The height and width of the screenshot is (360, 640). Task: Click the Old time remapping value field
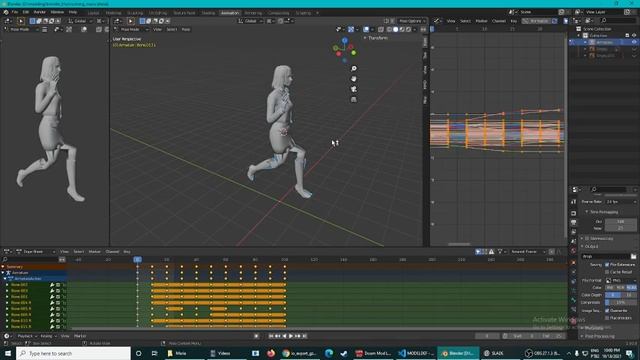point(620,222)
